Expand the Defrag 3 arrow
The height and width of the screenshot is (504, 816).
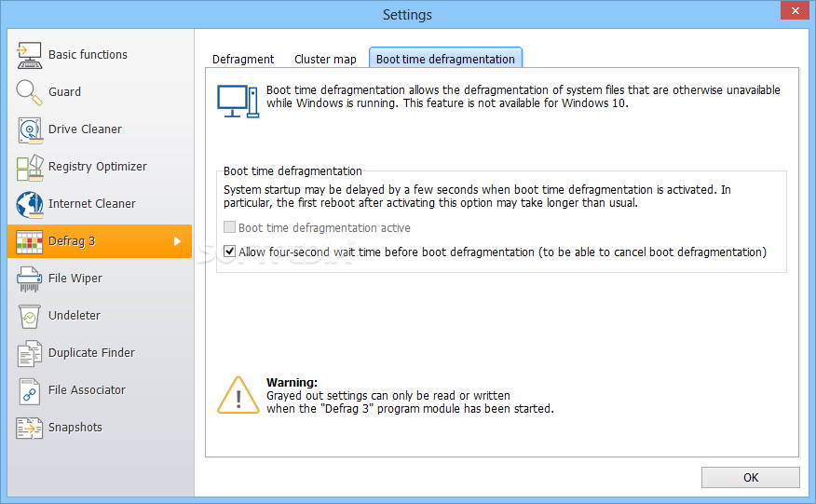pos(178,241)
